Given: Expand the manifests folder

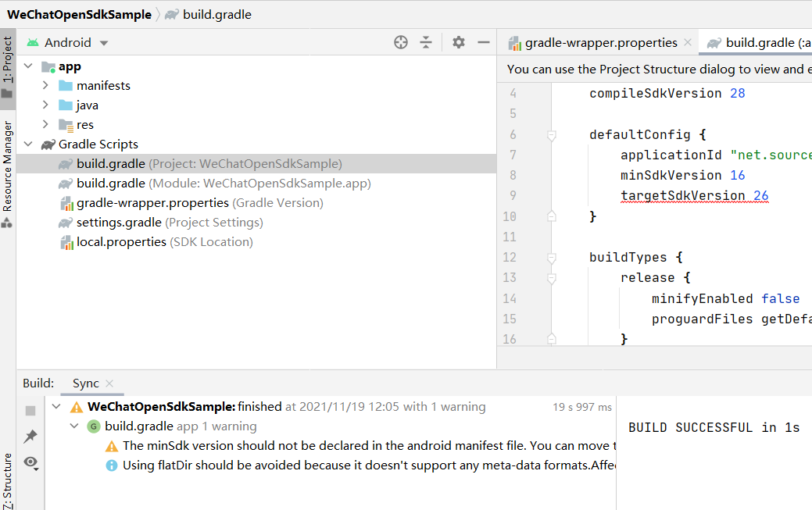Looking at the screenshot, I should coord(46,86).
